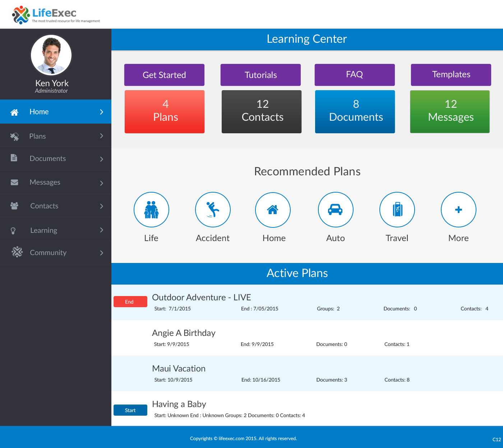
Task: Go to Home in the sidebar
Action: pos(39,112)
